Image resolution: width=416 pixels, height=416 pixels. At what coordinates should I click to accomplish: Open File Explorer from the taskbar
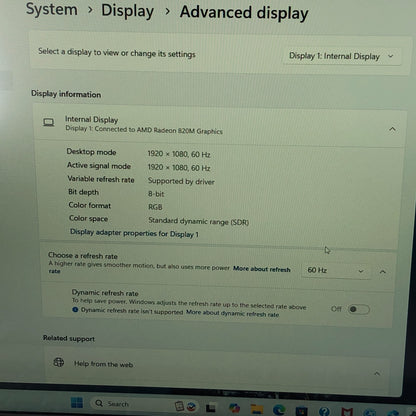[257, 409]
